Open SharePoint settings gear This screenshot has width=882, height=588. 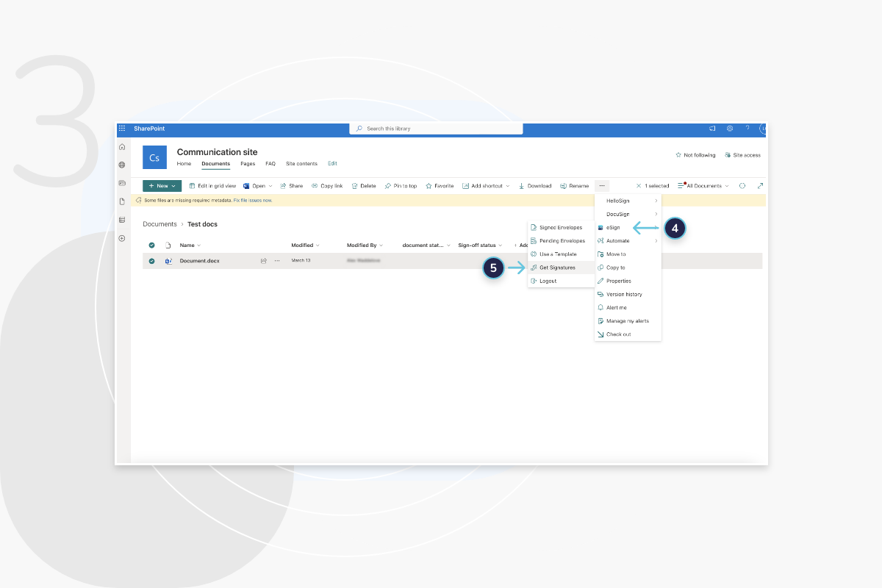click(x=729, y=129)
